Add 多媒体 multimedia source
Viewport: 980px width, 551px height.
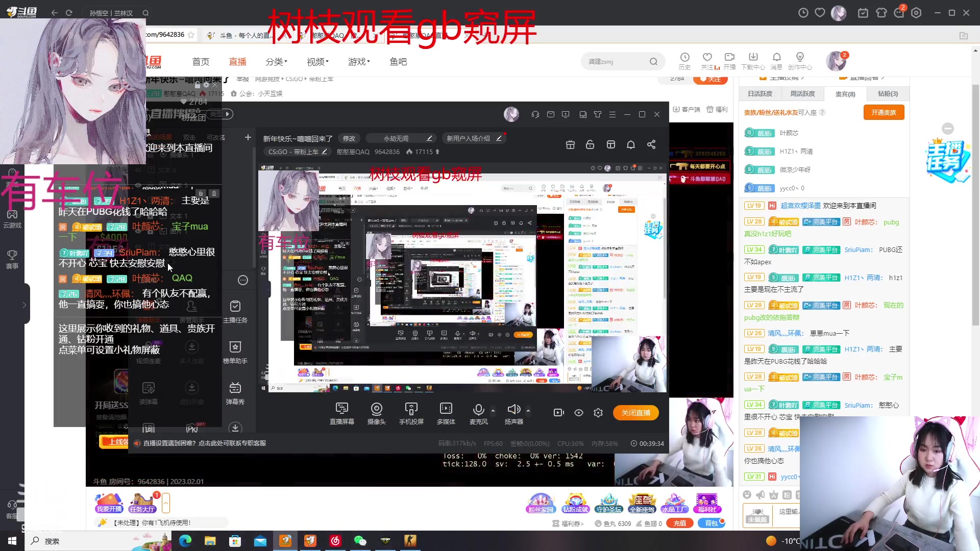click(x=446, y=413)
